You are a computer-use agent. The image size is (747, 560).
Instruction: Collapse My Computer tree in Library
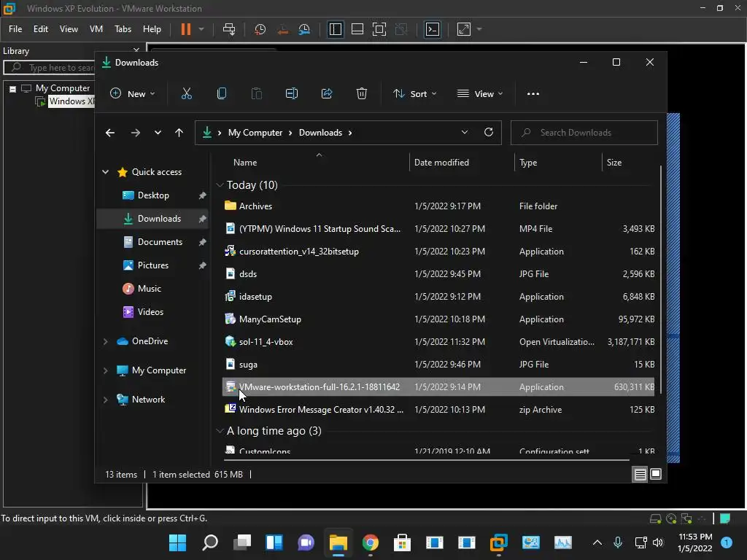pyautogui.click(x=13, y=88)
